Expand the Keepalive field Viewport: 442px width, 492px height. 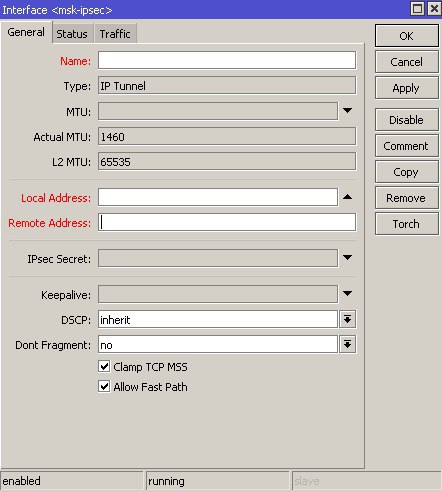(x=347, y=293)
